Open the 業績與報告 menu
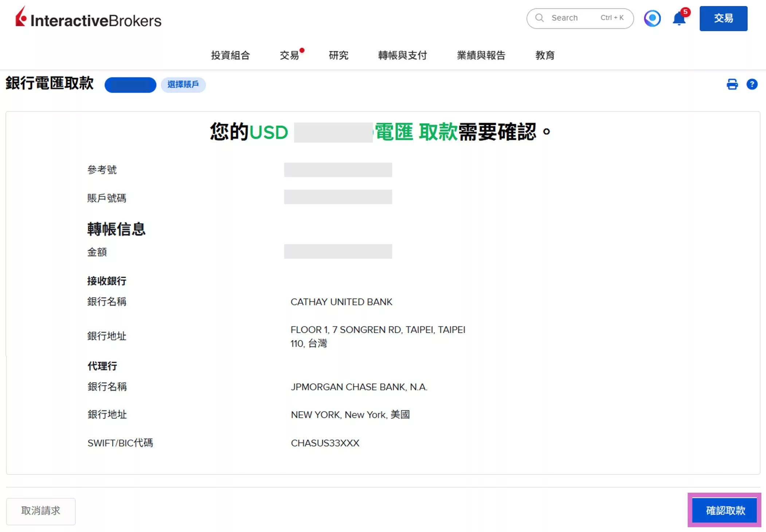 (x=481, y=55)
